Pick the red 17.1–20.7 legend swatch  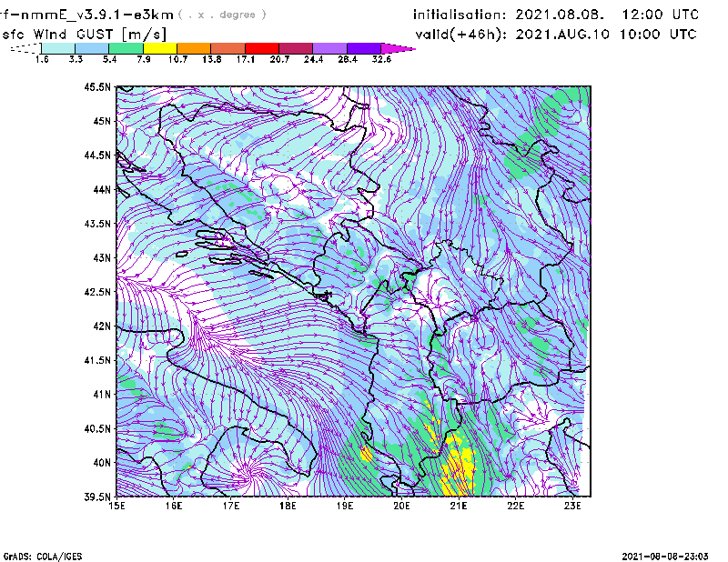(x=262, y=48)
